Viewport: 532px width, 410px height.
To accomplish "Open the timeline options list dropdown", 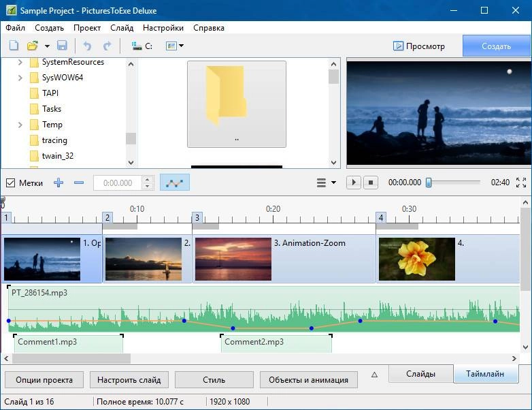I will 326,183.
